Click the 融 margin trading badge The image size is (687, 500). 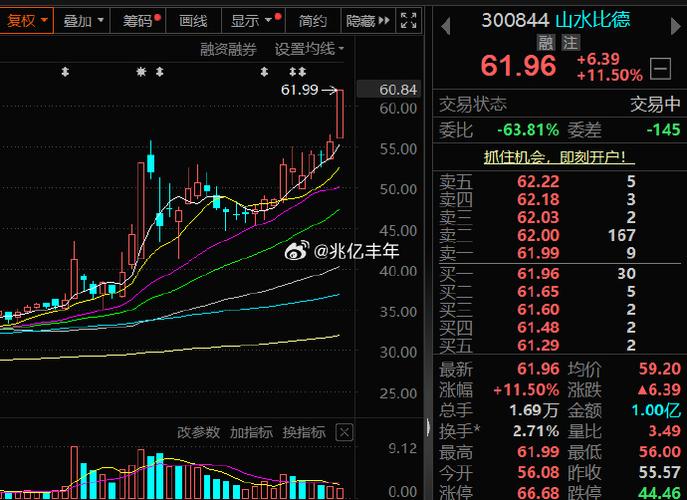(545, 42)
